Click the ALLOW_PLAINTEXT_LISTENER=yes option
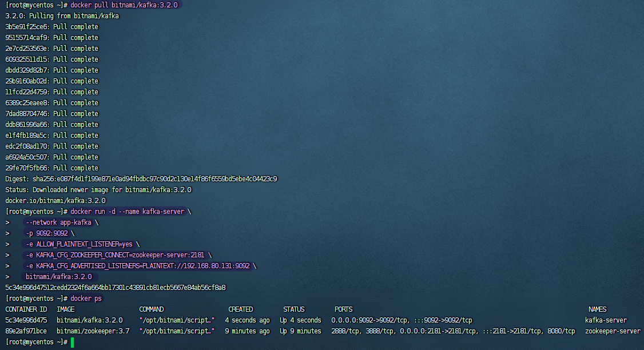Screen dimensions: 644x350 79,244
